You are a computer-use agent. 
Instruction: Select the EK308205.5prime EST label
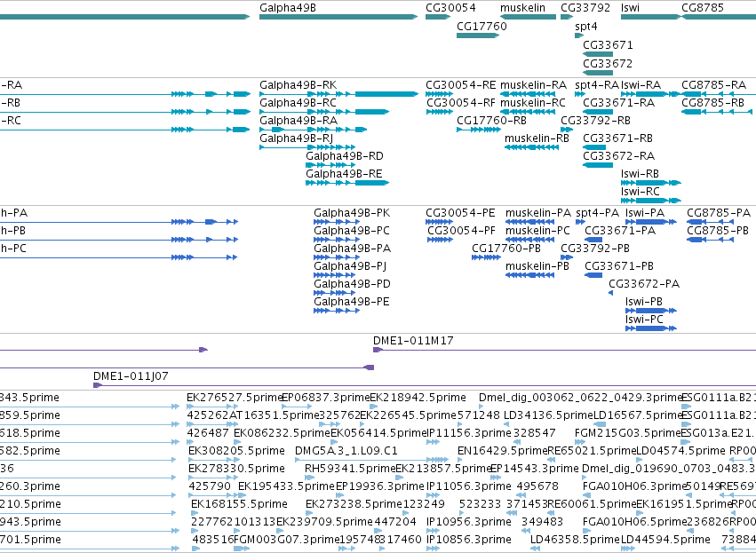(x=236, y=451)
